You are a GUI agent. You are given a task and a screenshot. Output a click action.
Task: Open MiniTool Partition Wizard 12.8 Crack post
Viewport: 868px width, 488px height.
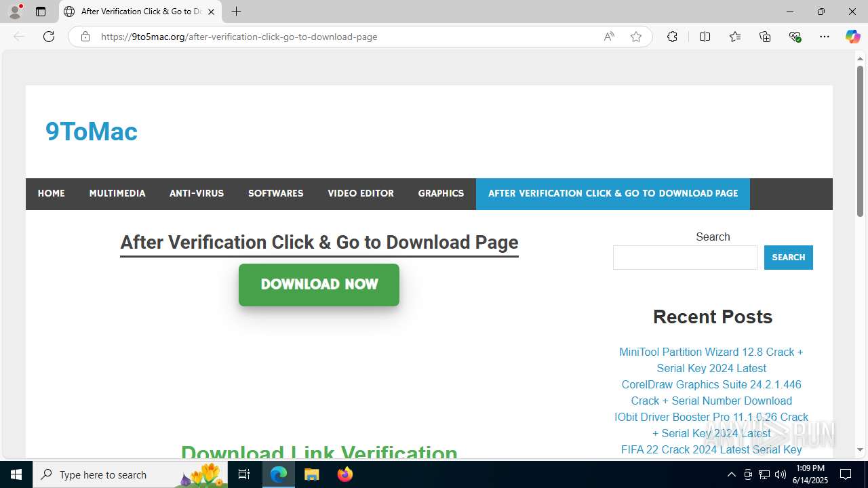point(711,360)
